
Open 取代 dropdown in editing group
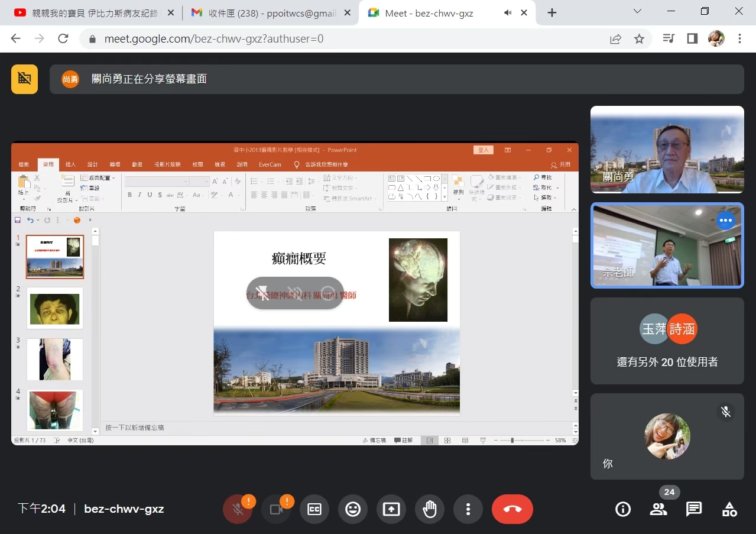[546, 187]
